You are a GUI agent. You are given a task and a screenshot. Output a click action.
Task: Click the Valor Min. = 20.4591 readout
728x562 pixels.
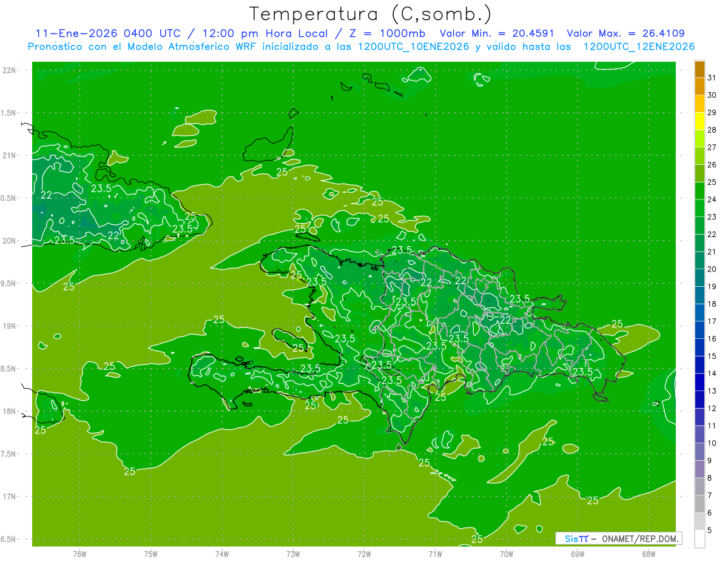(x=498, y=33)
